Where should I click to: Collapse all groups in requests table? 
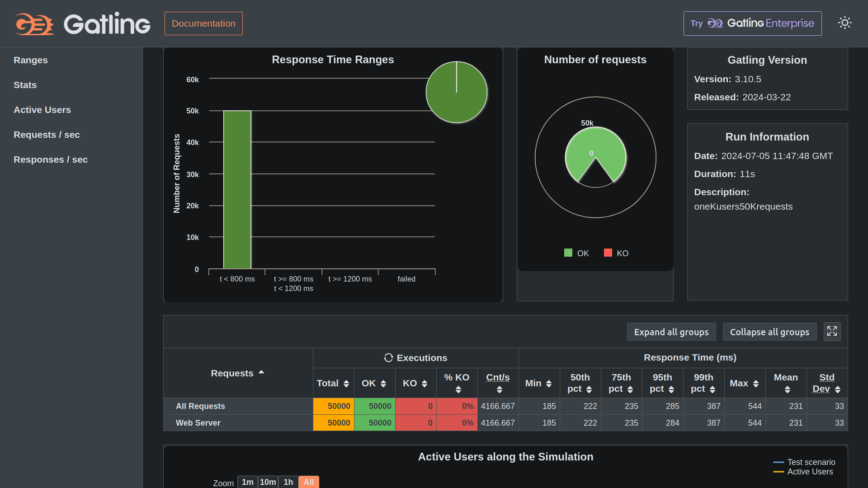[769, 331]
